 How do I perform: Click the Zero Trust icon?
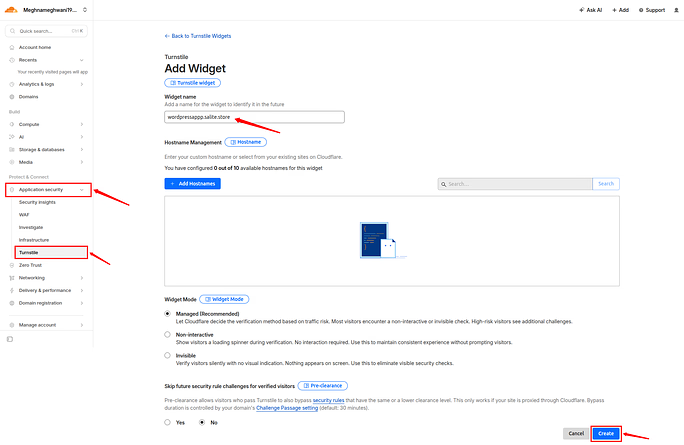(12, 265)
